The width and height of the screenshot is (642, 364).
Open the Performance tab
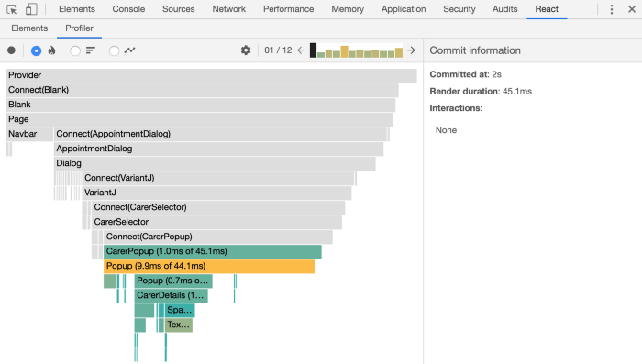point(288,9)
